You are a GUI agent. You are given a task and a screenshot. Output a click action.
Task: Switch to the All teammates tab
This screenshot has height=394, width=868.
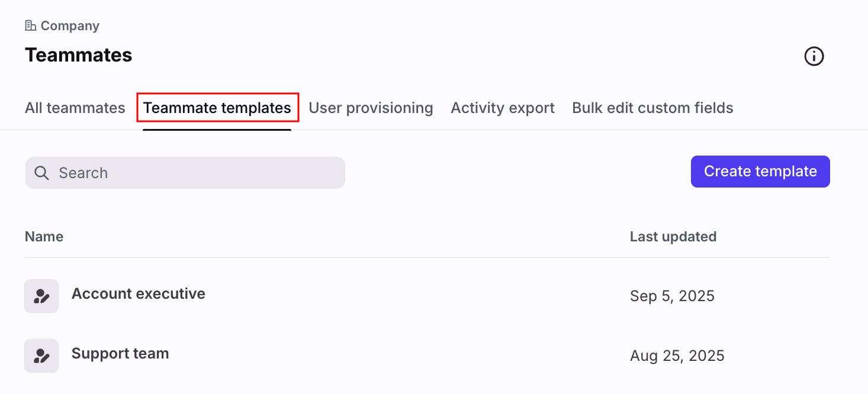coord(75,108)
